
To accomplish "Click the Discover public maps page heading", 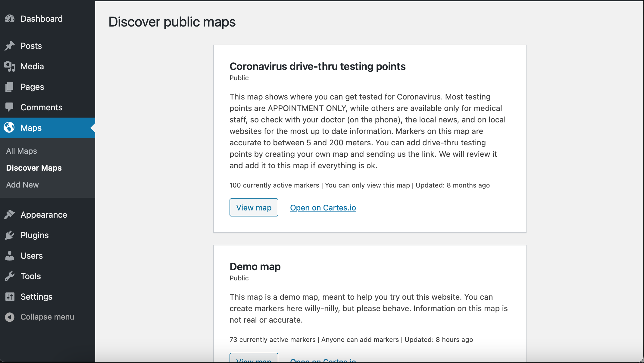I will (x=172, y=22).
